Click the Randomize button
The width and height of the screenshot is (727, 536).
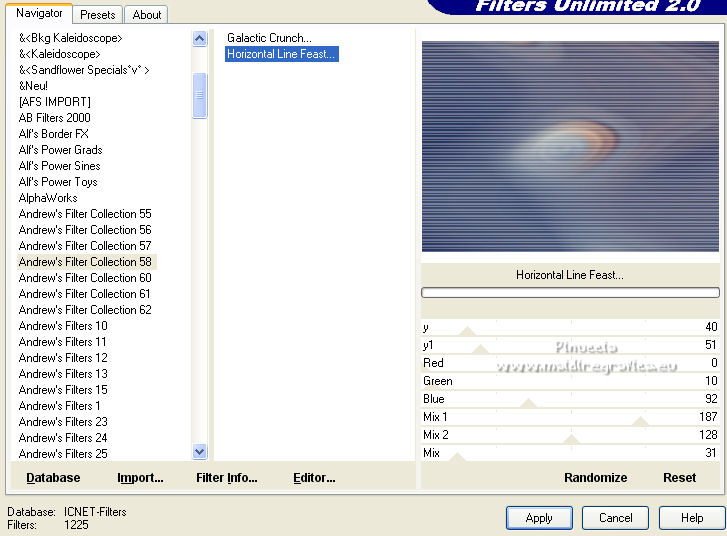[595, 478]
